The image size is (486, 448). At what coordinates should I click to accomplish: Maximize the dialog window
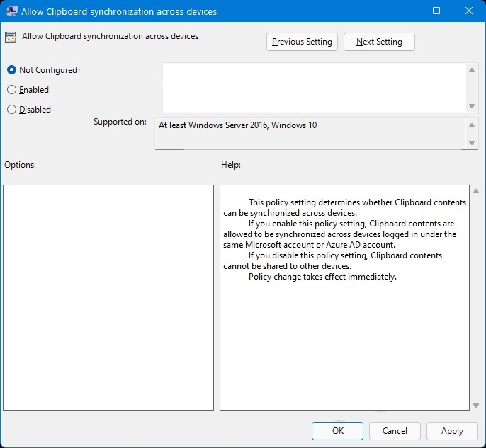click(x=436, y=11)
